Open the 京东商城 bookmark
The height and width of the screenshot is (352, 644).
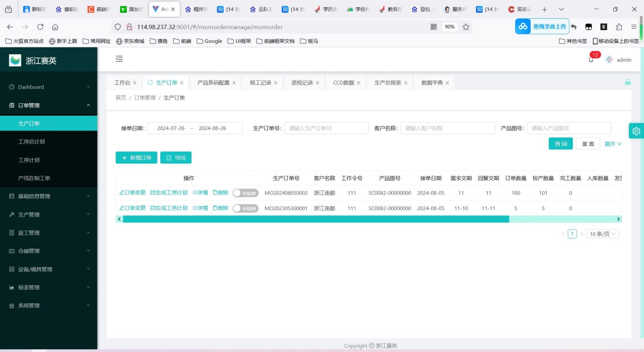[130, 41]
